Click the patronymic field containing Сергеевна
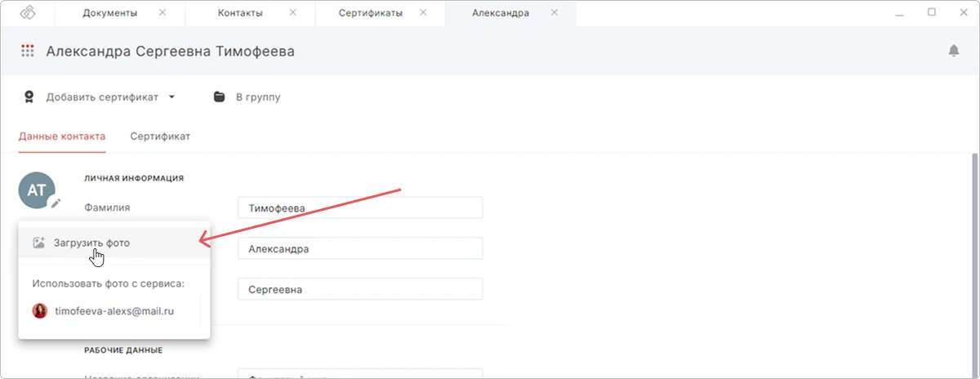This screenshot has height=379, width=980. coord(360,289)
